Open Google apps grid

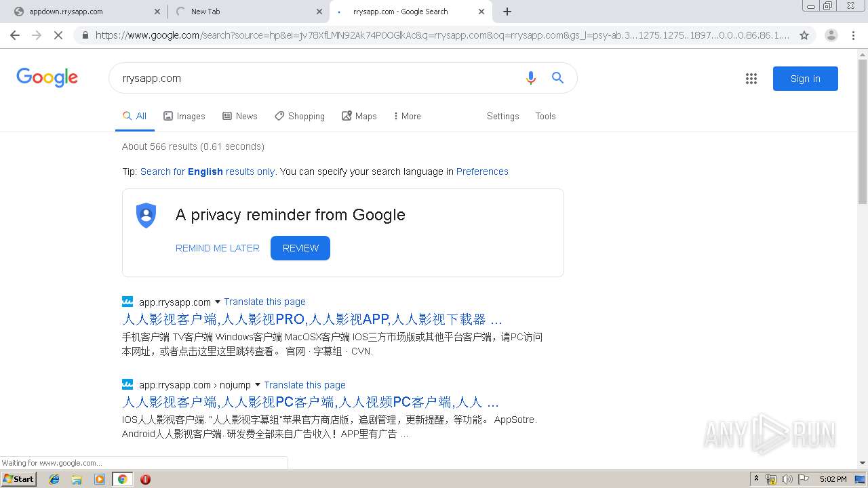point(751,79)
